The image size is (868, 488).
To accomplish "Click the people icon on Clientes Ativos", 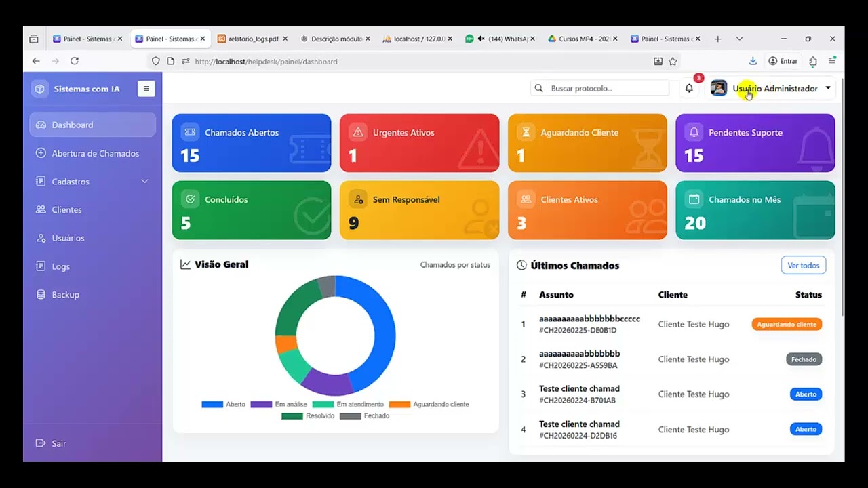I will [526, 199].
